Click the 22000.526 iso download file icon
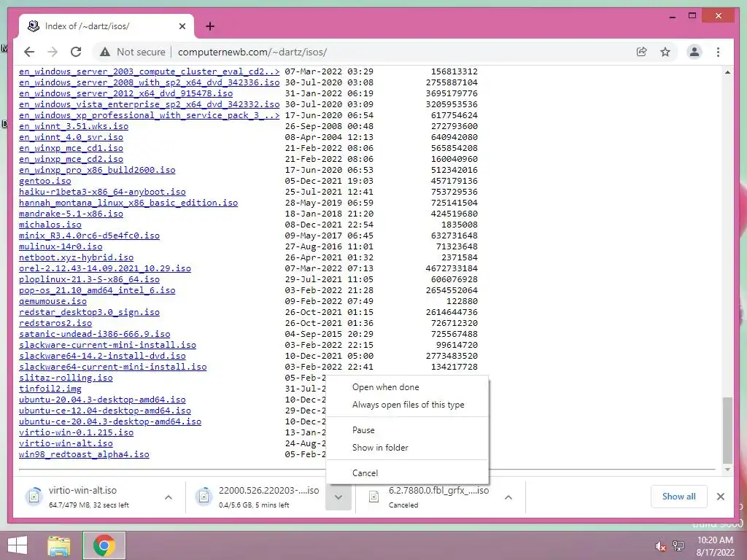Image resolution: width=747 pixels, height=560 pixels. coord(204,497)
